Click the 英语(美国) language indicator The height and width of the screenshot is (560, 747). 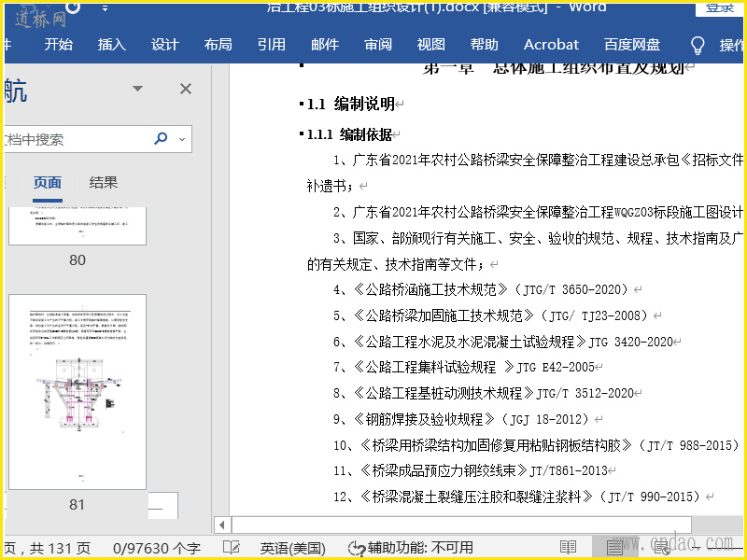(292, 547)
